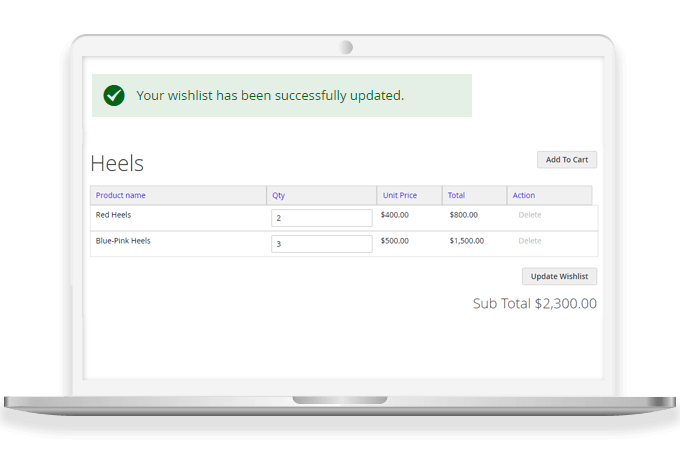Open the Blue-Pink Heels product name

pyautogui.click(x=123, y=241)
